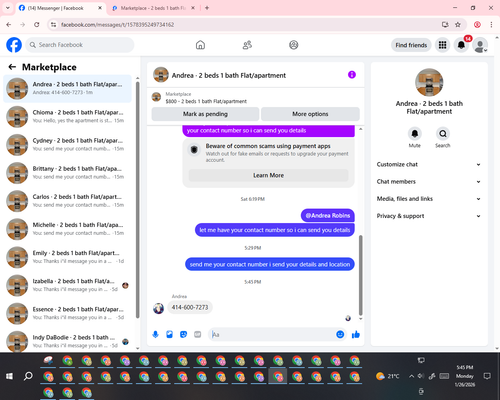500x400 pixels.
Task: Open the taskbar clock showing 5:45 PM
Action: (465, 376)
